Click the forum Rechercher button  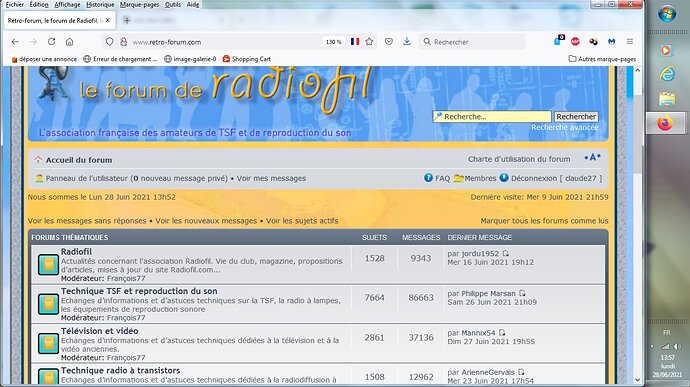[x=576, y=117]
